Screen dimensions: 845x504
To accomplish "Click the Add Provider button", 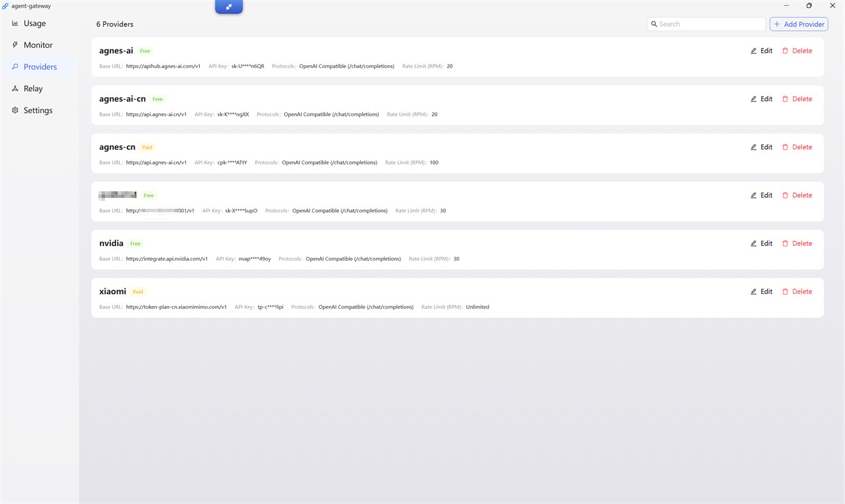I will click(799, 24).
